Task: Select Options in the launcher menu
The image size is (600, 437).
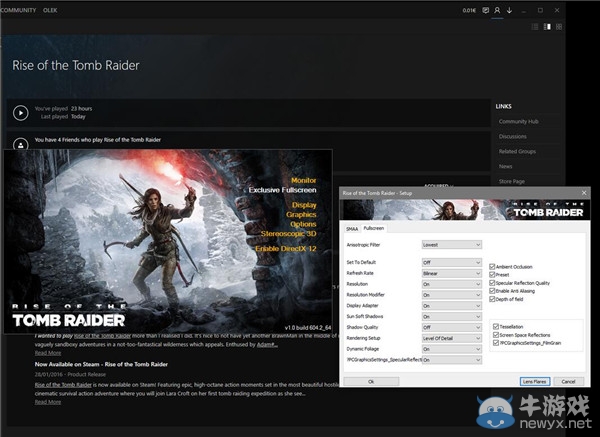Action: [303, 224]
